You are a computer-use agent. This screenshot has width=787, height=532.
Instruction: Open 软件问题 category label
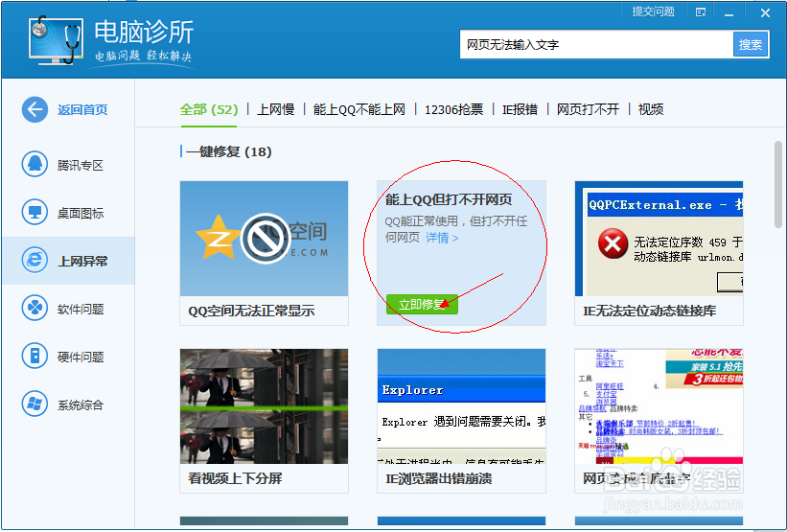pyautogui.click(x=81, y=310)
